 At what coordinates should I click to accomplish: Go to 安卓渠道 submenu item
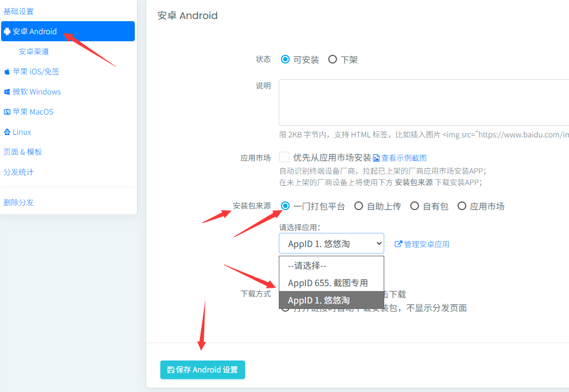[34, 52]
